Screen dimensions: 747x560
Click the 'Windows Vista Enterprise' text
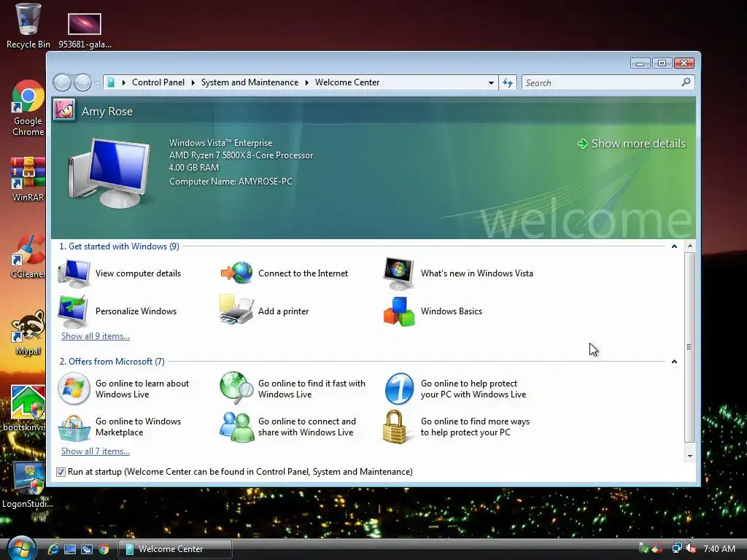[x=220, y=143]
